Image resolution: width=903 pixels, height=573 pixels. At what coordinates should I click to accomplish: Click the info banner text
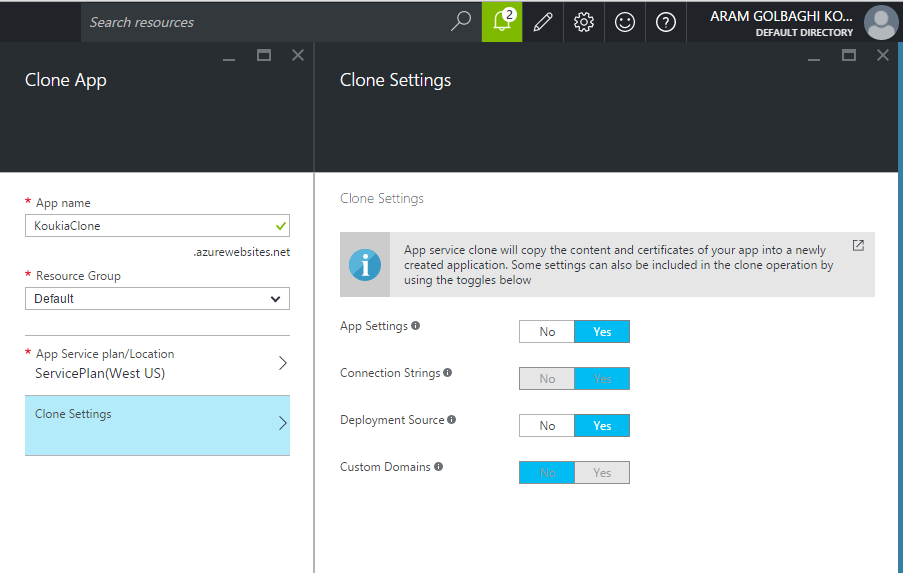(619, 265)
